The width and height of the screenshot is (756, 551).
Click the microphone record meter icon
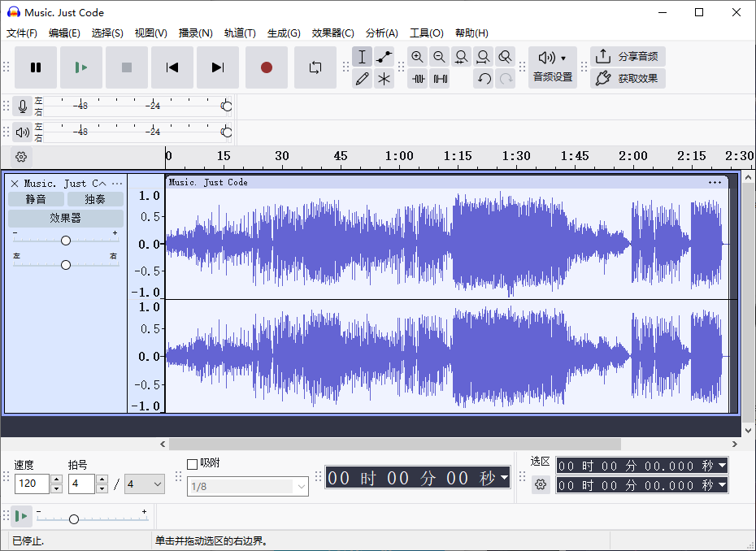click(x=22, y=106)
